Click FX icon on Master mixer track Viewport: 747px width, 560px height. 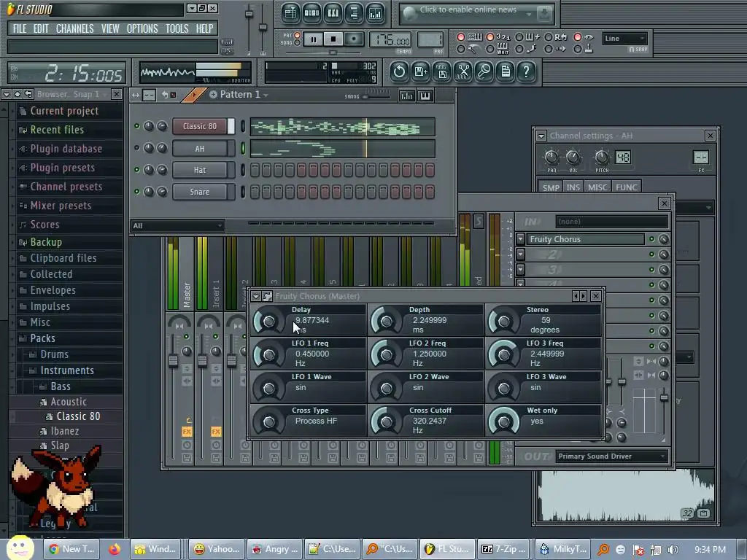[187, 432]
